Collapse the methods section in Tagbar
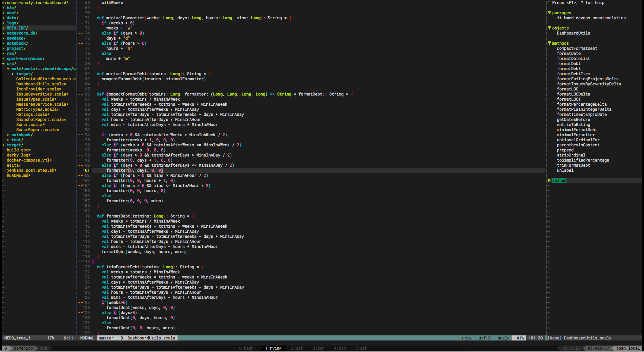644x352 pixels. pyautogui.click(x=549, y=43)
